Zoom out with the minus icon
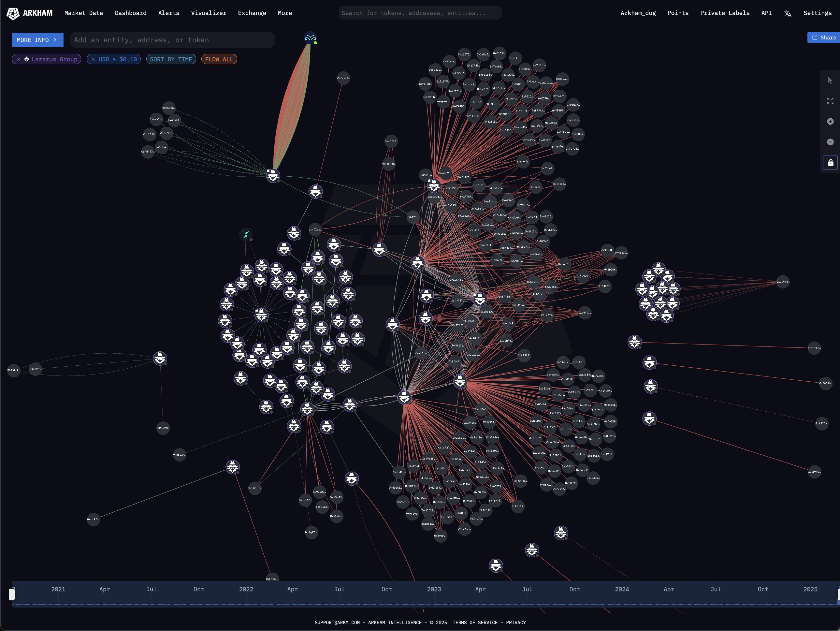The image size is (840, 631). click(830, 142)
